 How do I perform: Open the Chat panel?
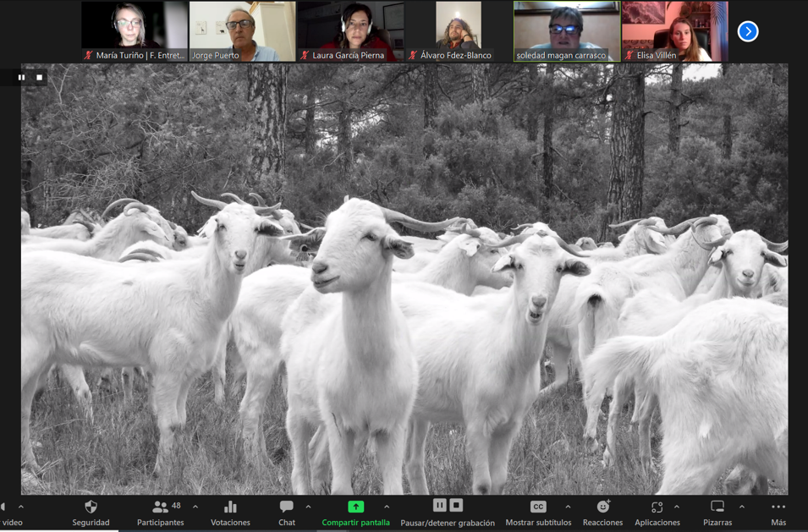(x=287, y=513)
